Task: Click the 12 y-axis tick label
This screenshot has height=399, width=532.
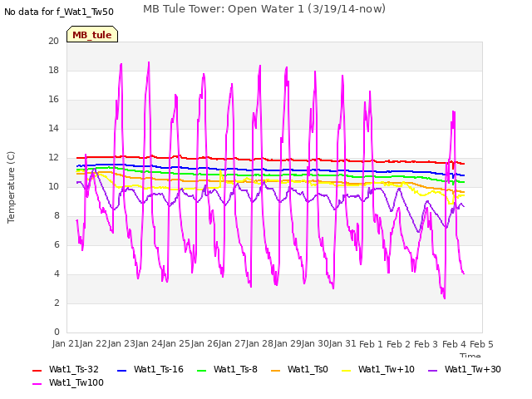Action: coord(53,157)
